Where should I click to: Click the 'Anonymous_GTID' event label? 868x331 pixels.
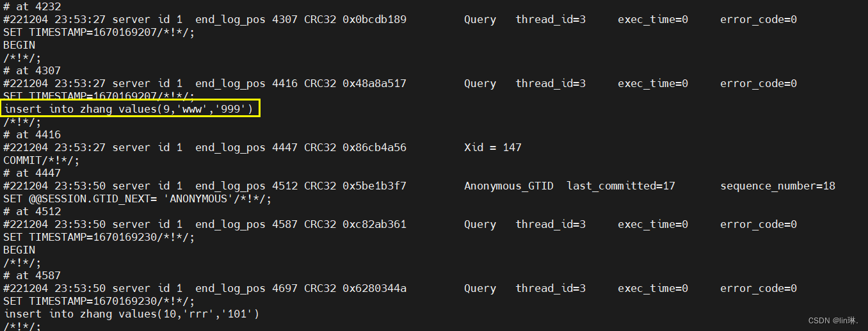click(x=508, y=186)
